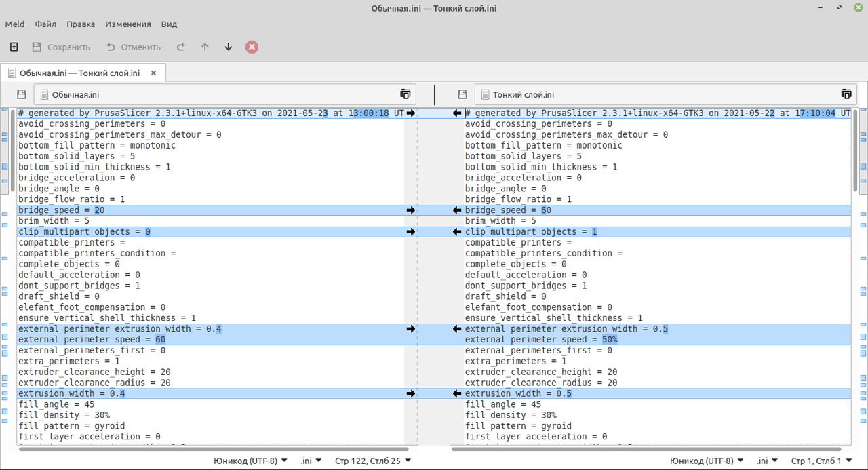Click right line bottom_solid_layers = 5
Viewport: 868px width, 470px height.
point(524,157)
